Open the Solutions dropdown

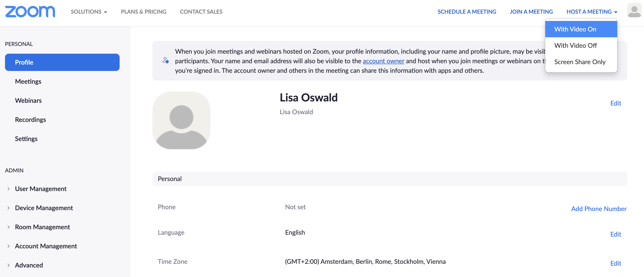(89, 12)
